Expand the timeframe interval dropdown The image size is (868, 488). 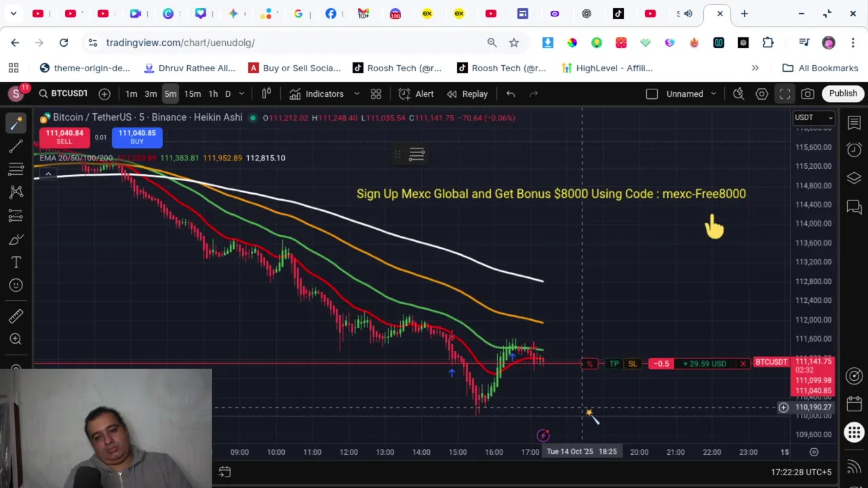point(241,94)
